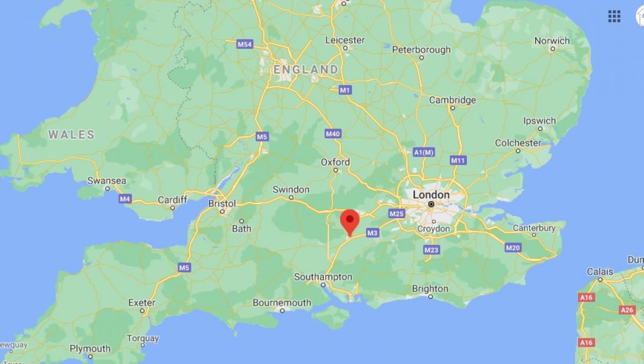Select the Bristol city label
The height and width of the screenshot is (364, 644).
tap(222, 204)
